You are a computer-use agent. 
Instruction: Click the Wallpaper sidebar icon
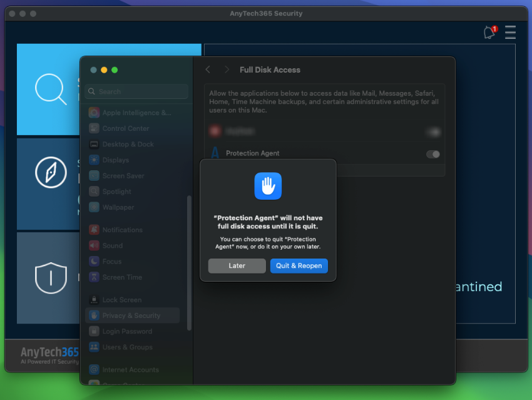94,207
